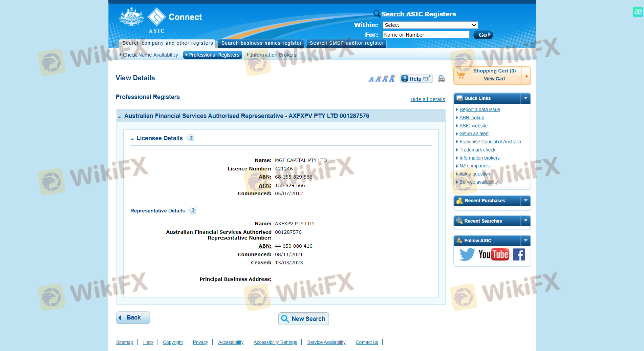The width and height of the screenshot is (644, 351).
Task: Open Check Name Availability menu item
Action: [x=150, y=55]
